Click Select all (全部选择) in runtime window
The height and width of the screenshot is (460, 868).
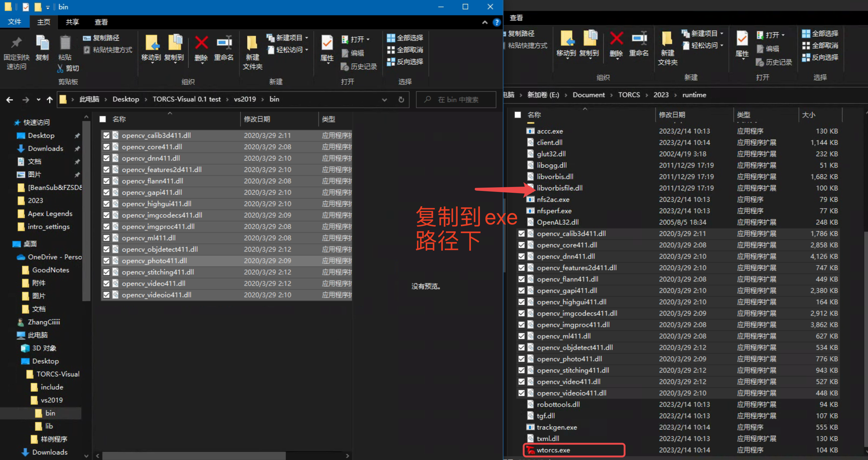click(820, 34)
